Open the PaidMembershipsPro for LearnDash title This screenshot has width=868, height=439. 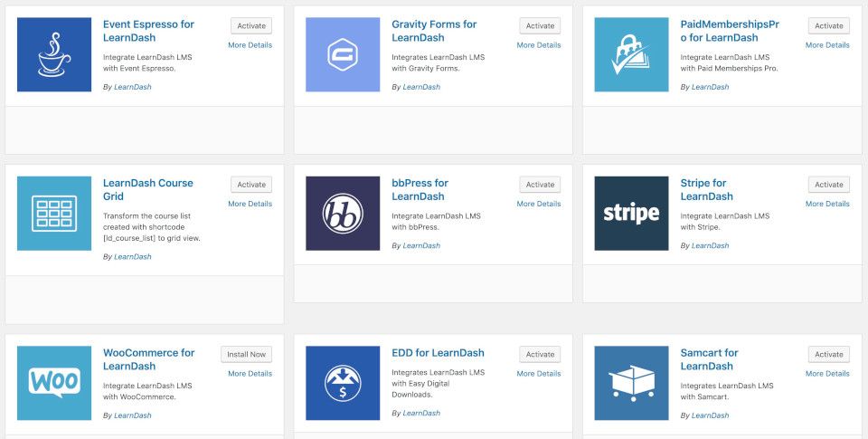tap(730, 31)
